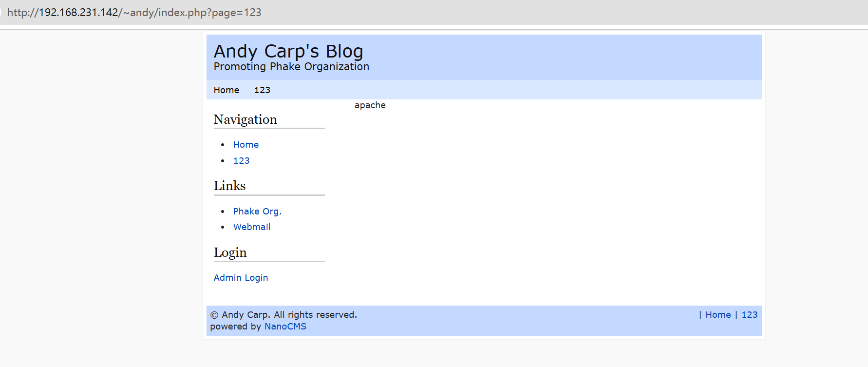Click the Login sidebar heading
This screenshot has height=367, width=868.
pyautogui.click(x=230, y=252)
